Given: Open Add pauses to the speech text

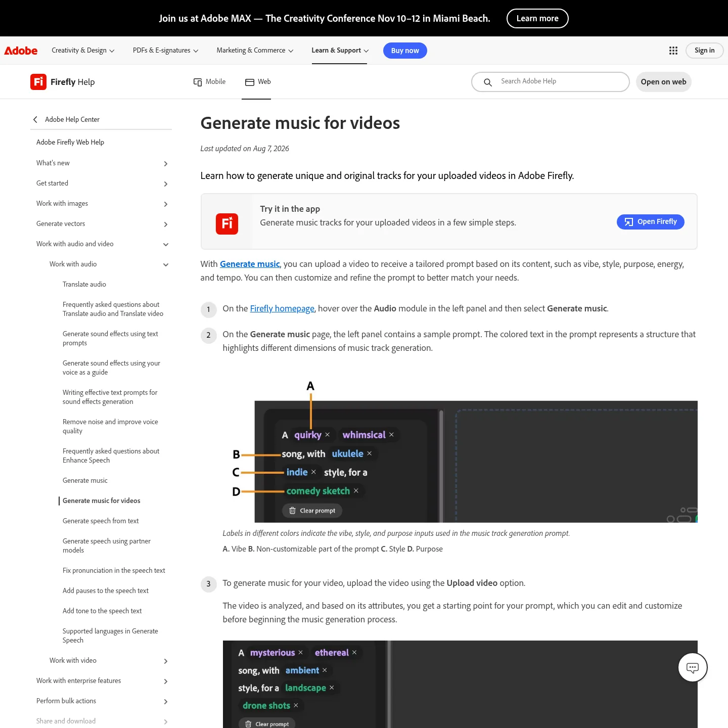Looking at the screenshot, I should 106,590.
